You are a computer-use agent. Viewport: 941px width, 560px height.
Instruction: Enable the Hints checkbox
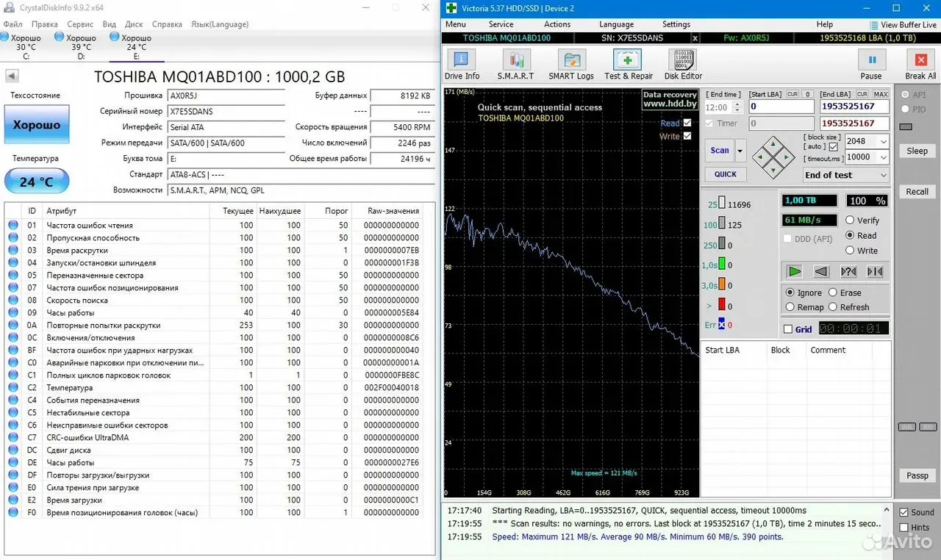coord(904,528)
